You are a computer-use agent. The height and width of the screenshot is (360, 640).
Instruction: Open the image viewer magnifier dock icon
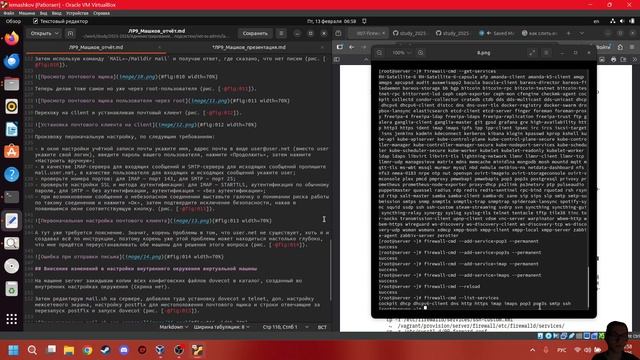[11, 243]
